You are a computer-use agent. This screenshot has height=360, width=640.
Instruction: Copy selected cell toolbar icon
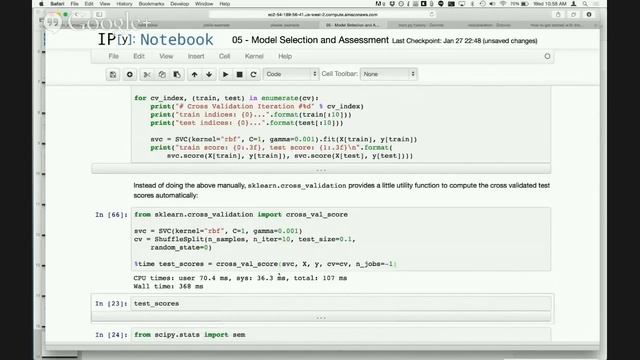pos(162,74)
